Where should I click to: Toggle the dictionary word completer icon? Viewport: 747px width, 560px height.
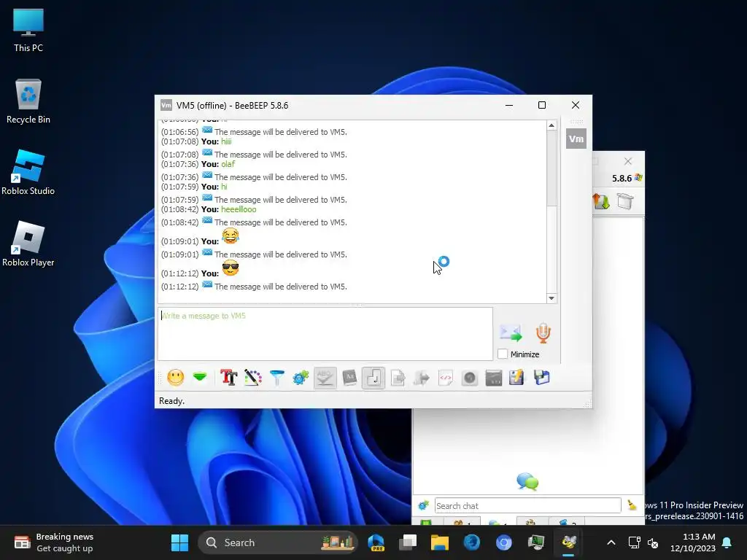pos(349,378)
